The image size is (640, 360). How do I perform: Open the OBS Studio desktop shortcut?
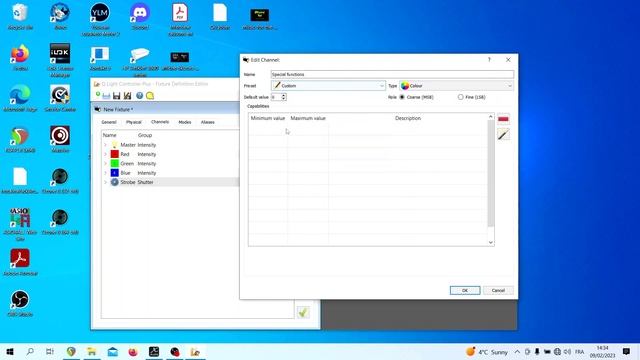20,304
